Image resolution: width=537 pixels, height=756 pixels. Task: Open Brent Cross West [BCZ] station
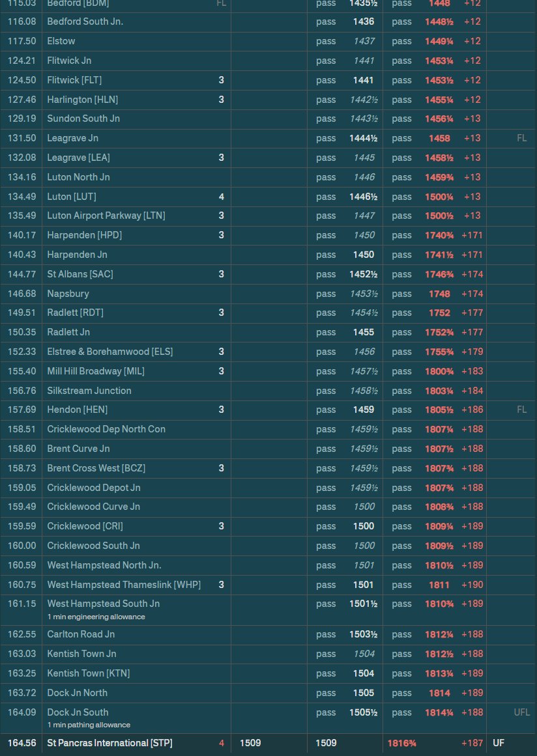pos(96,468)
